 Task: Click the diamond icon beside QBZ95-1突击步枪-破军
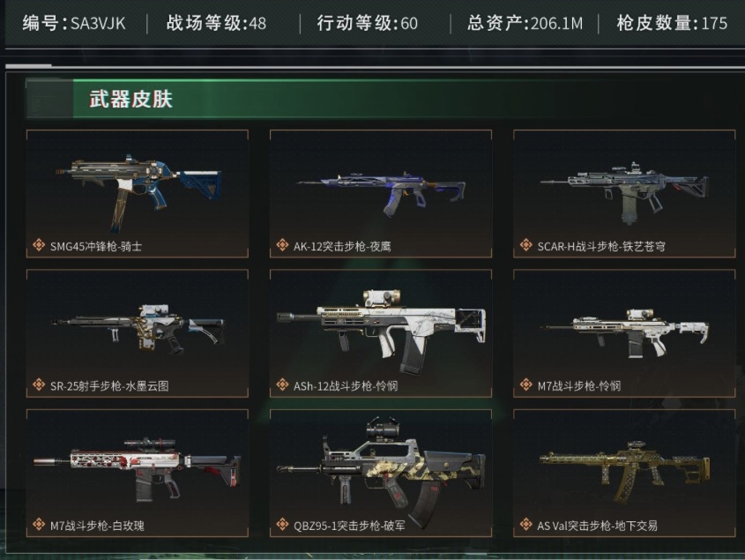point(282,525)
